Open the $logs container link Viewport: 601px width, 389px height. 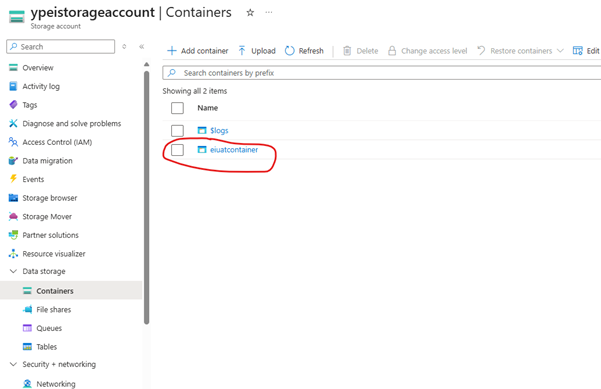(219, 130)
